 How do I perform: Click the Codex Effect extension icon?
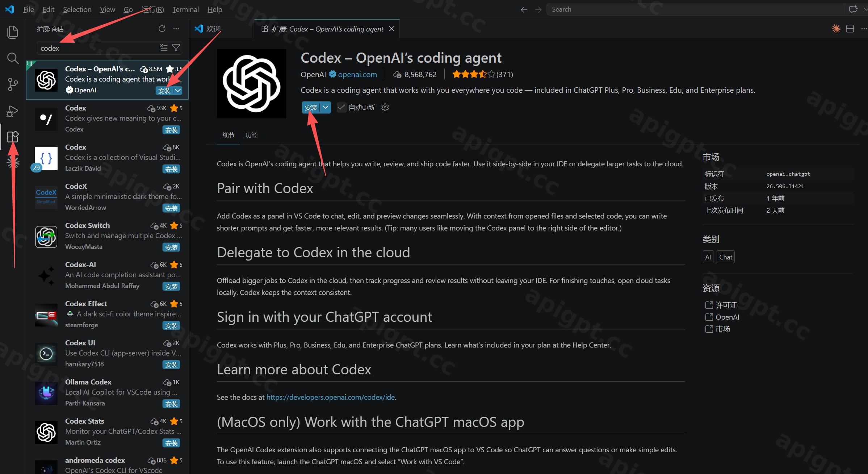coord(46,315)
